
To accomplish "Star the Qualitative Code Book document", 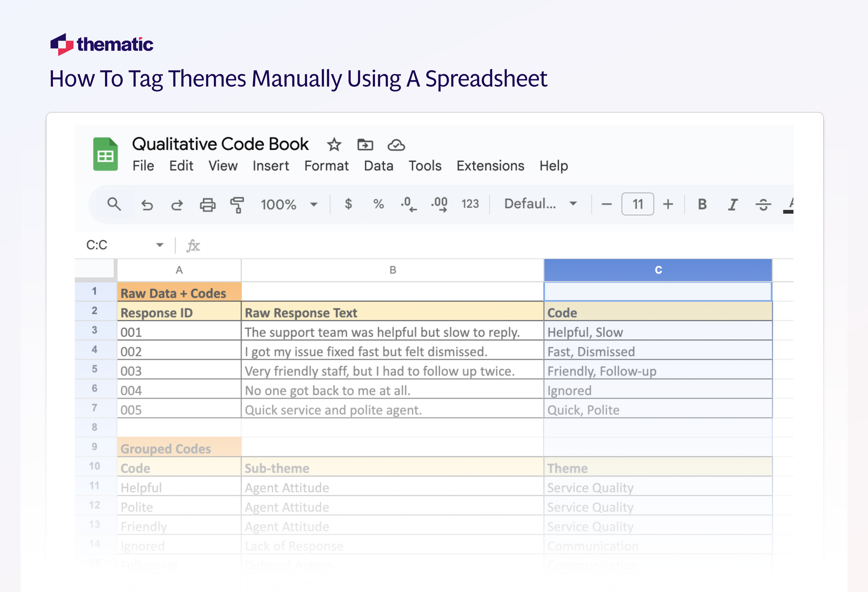I will (x=334, y=144).
